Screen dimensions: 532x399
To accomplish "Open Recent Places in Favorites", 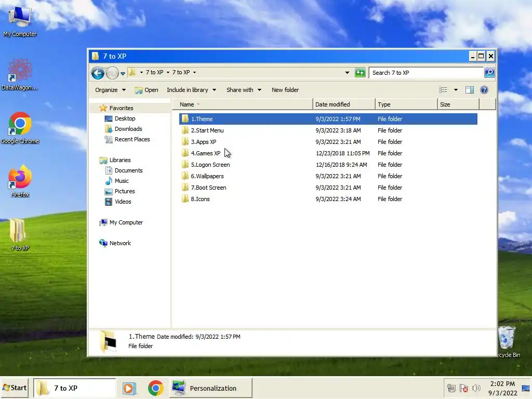I will [x=132, y=139].
